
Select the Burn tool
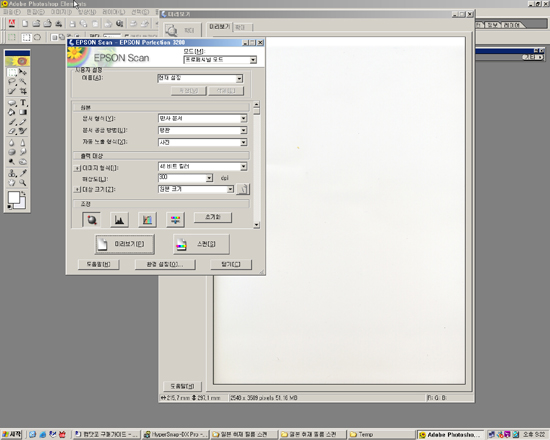pos(23,162)
